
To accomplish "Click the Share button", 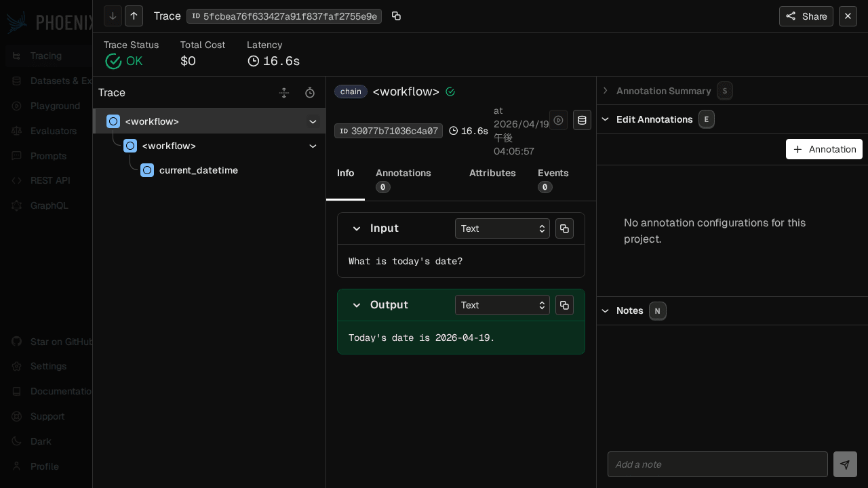I will click(x=806, y=16).
